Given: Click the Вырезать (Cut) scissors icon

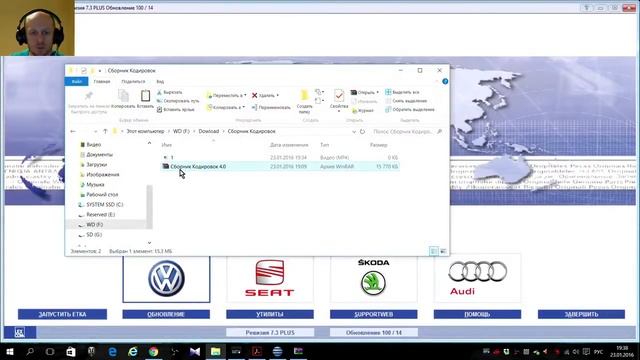Looking at the screenshot, I should 160,93.
